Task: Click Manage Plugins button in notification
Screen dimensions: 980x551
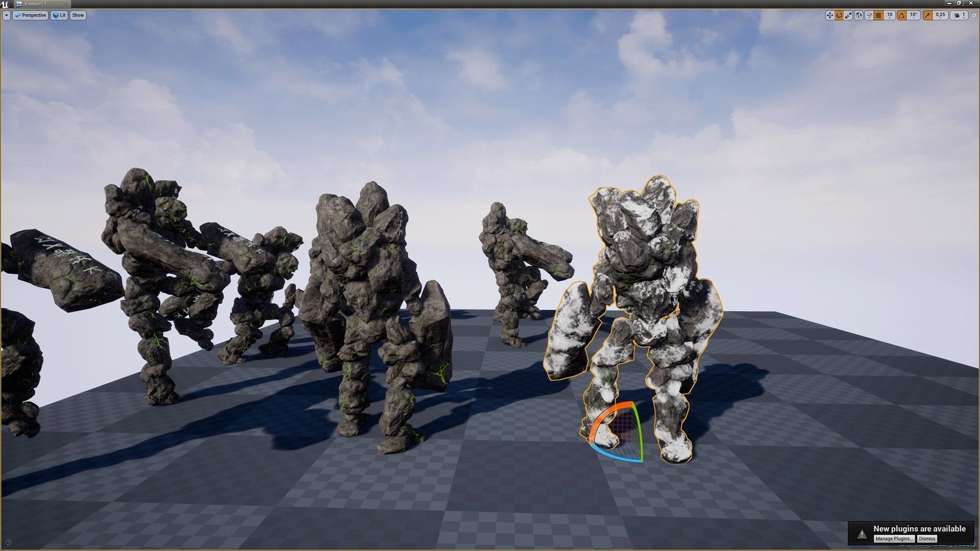Action: click(894, 539)
